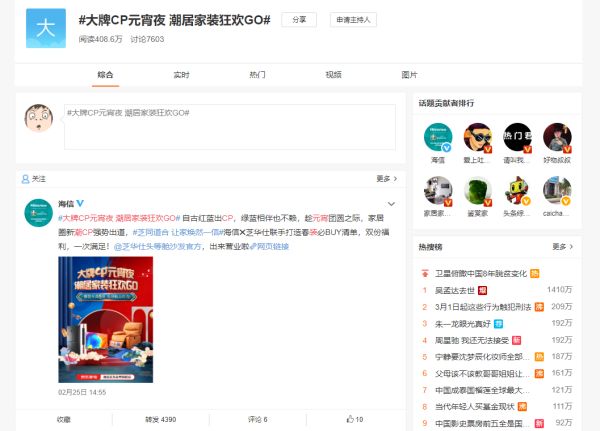Open the 头条绵… cartoon contributor avatar
This screenshot has height=431, width=600.
tap(517, 191)
